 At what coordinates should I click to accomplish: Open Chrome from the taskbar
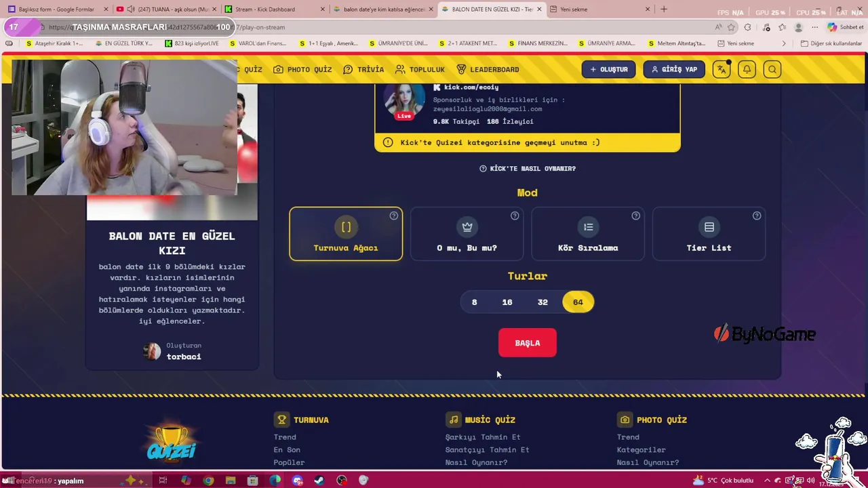click(208, 481)
